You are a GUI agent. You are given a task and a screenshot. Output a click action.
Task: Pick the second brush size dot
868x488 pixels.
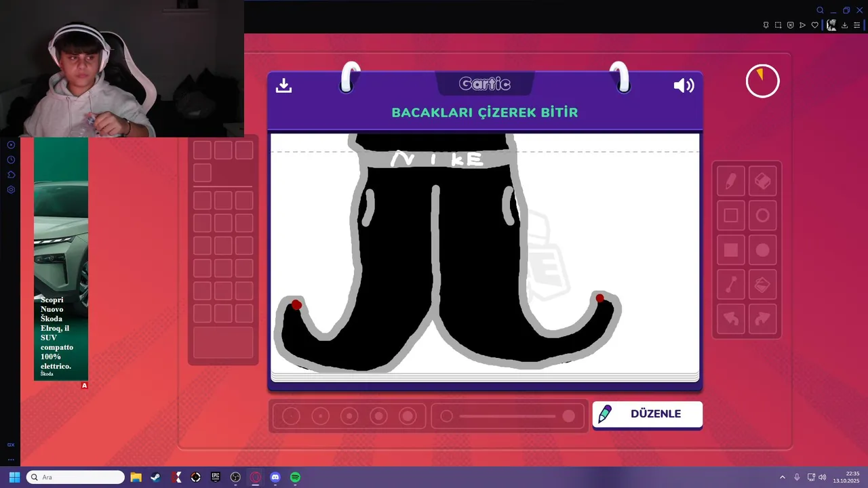320,416
